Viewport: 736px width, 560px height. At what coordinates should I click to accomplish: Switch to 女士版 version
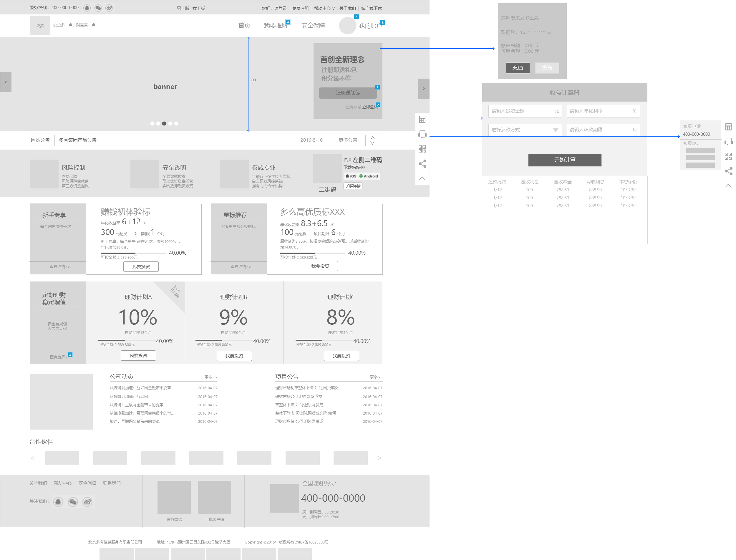point(199,8)
